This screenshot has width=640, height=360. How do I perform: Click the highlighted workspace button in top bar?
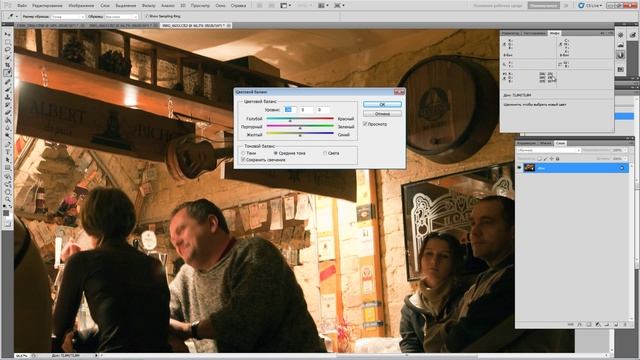(544, 6)
